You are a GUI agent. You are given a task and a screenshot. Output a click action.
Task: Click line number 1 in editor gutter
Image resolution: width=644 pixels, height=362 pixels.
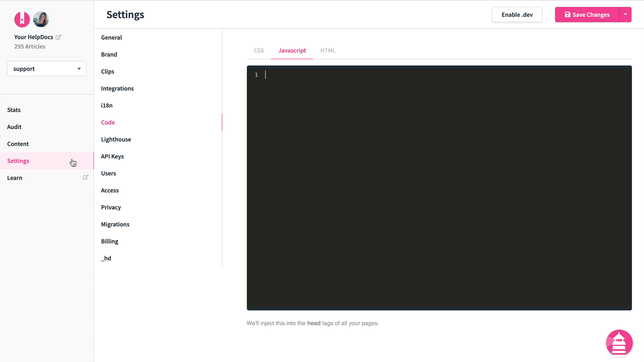[x=256, y=75]
